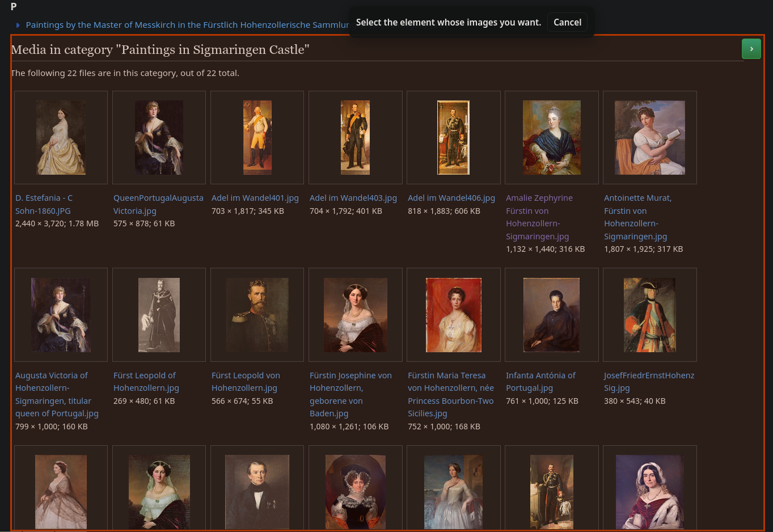Open the Fürstin Maria Teresa file link
This screenshot has width=773, height=532.
coord(451,394)
